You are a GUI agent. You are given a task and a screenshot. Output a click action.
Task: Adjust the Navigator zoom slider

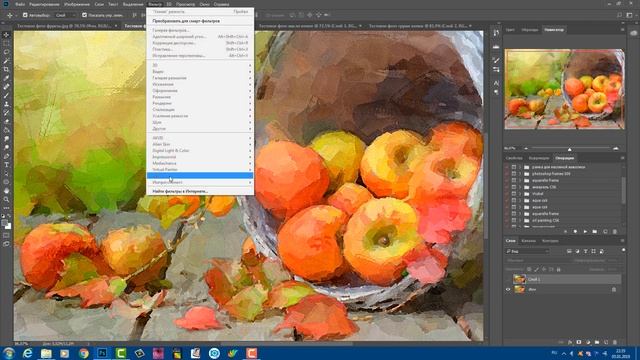point(570,149)
